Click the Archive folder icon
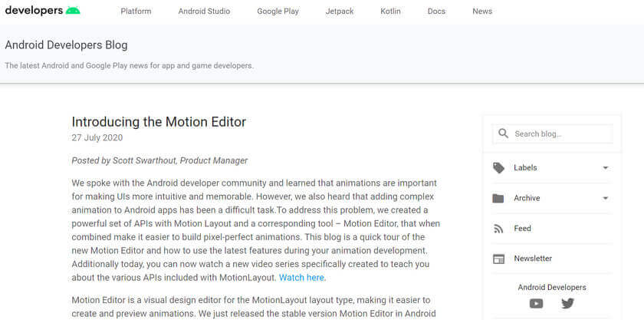The image size is (644, 320). point(498,198)
